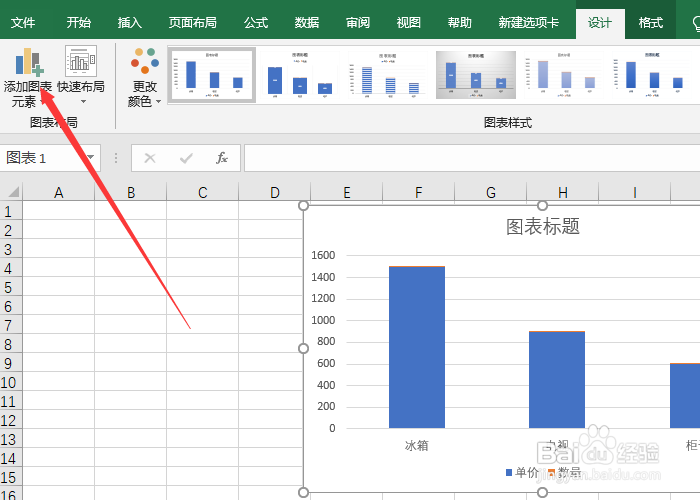Select column B header
700x500 pixels.
click(x=130, y=192)
